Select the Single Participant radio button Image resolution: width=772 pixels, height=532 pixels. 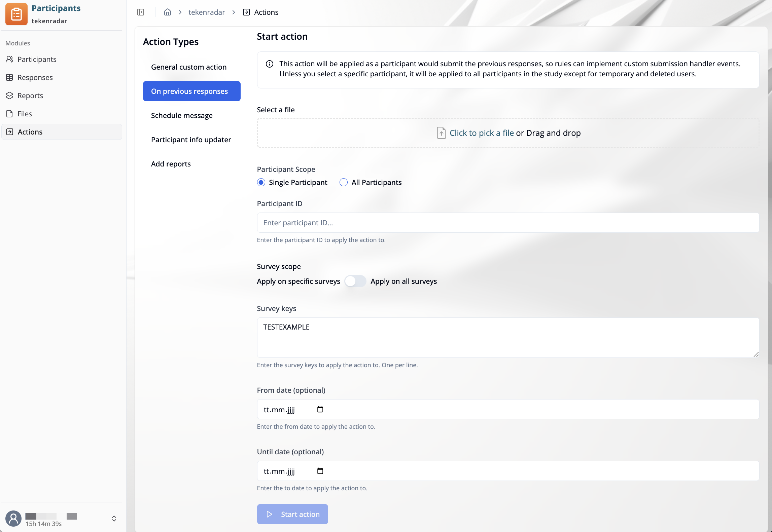(261, 182)
